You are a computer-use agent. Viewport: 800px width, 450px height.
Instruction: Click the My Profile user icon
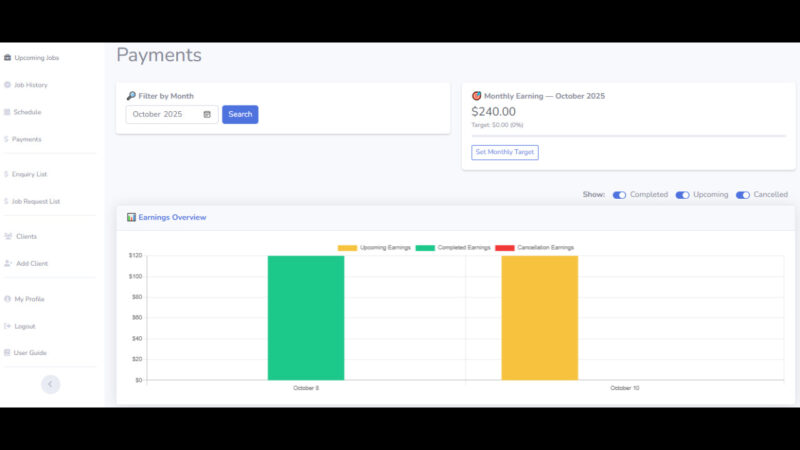tap(8, 299)
